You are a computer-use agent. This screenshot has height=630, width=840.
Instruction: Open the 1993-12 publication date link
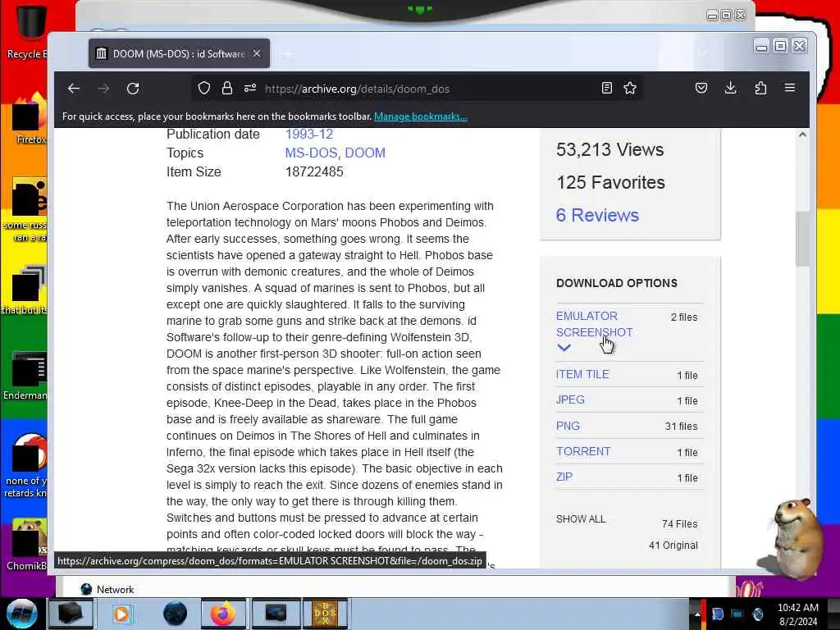tap(309, 134)
